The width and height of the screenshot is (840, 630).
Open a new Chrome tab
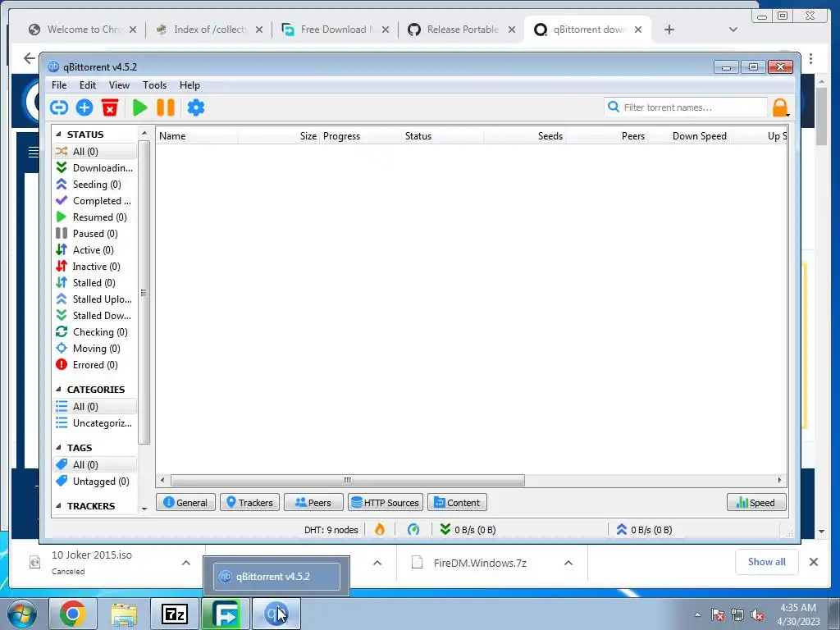click(669, 30)
